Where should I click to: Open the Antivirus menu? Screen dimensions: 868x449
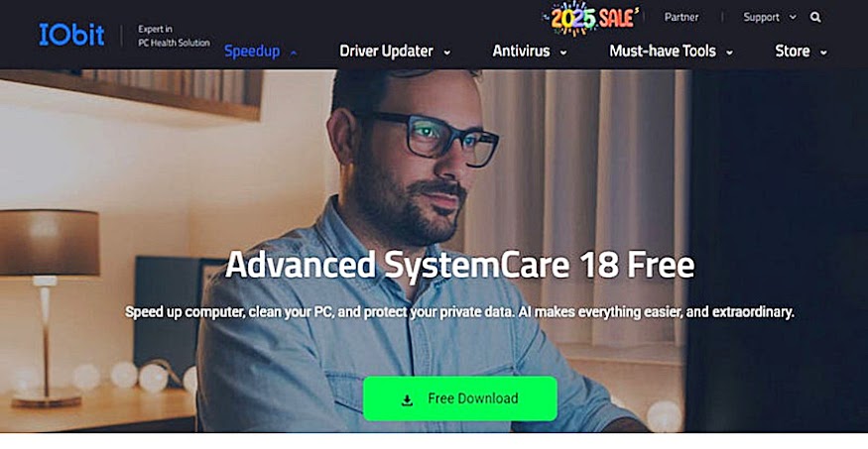(x=521, y=52)
